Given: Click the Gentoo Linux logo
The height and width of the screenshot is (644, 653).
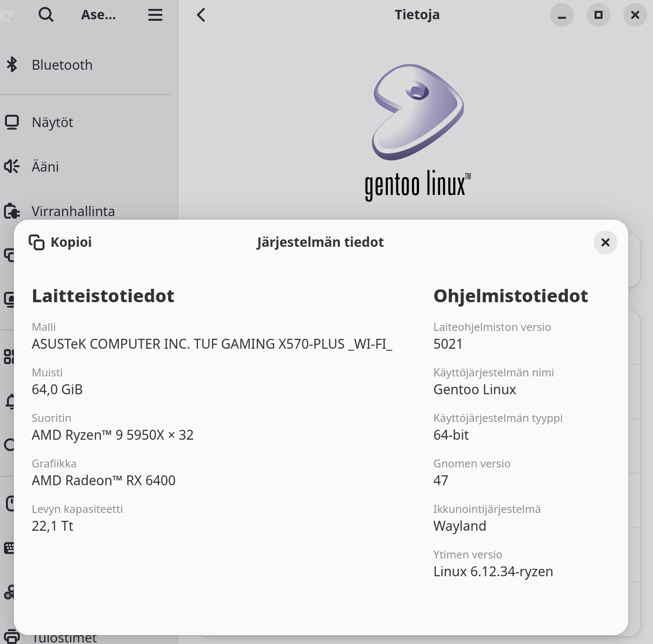Looking at the screenshot, I should pyautogui.click(x=418, y=133).
